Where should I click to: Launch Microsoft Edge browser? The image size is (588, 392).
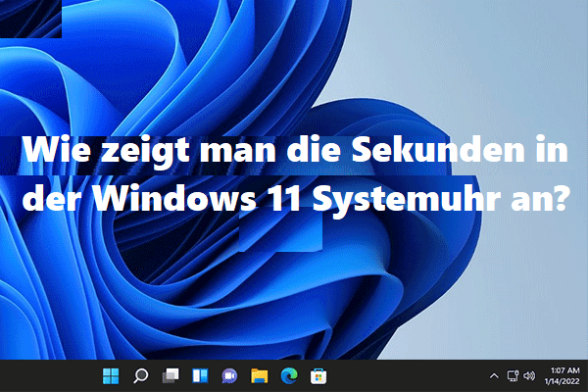pyautogui.click(x=289, y=376)
